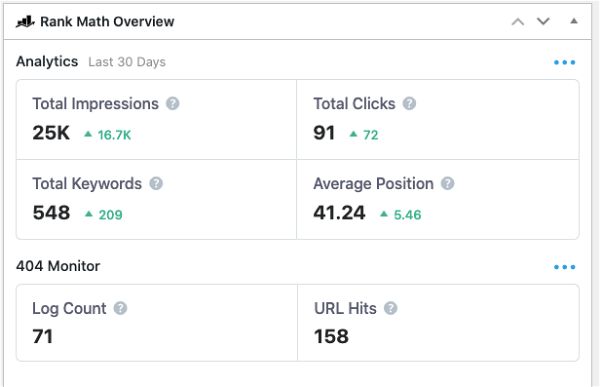The height and width of the screenshot is (387, 600).
Task: Move the widget up with chevron arrow
Action: (x=518, y=22)
